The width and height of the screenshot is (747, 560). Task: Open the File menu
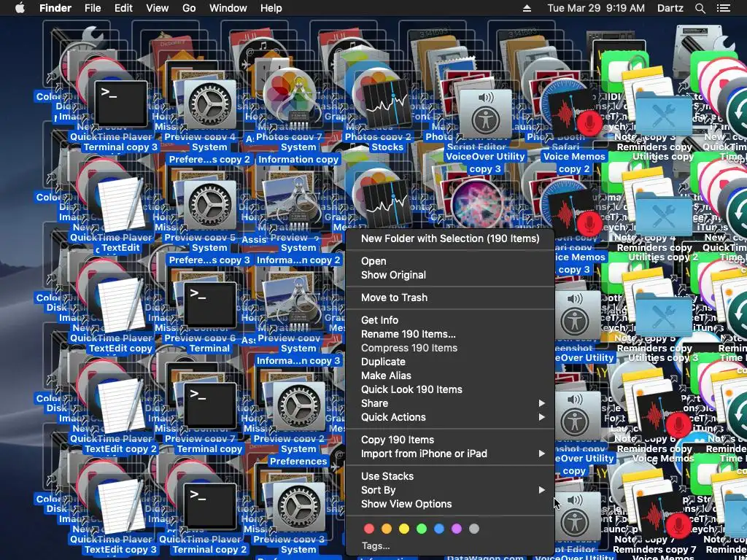coord(93,8)
